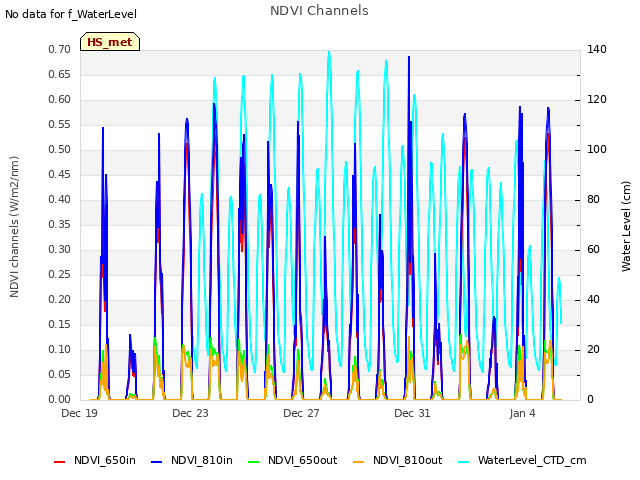Image resolution: width=640 pixels, height=480 pixels.
Task: Select the NDVI_810out legend label
Action: click(407, 460)
